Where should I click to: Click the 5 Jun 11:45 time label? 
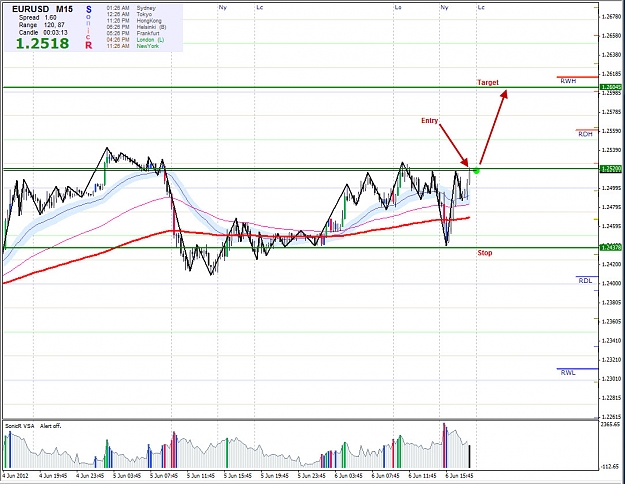point(201,476)
